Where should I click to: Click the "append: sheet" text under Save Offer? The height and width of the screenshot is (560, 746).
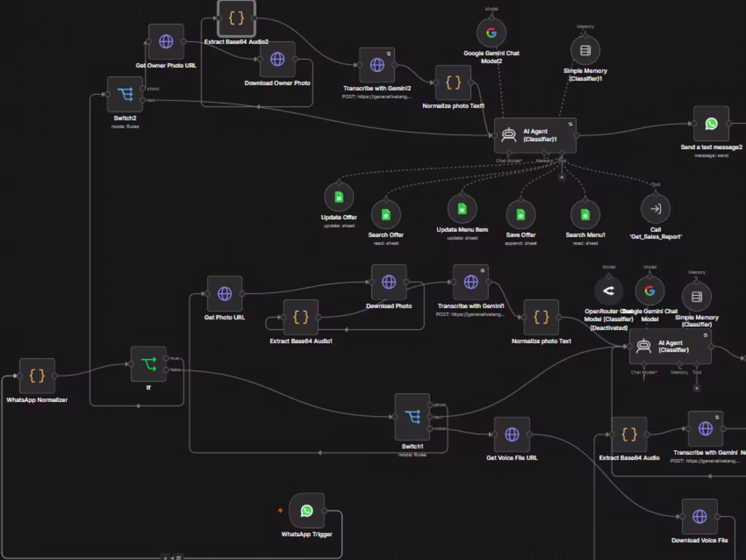click(521, 243)
